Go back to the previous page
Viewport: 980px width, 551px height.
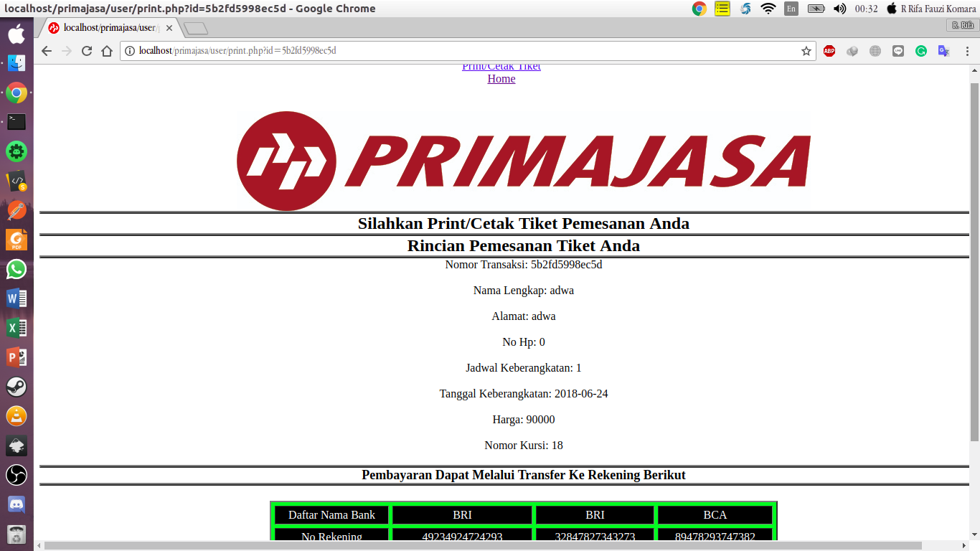point(47,51)
